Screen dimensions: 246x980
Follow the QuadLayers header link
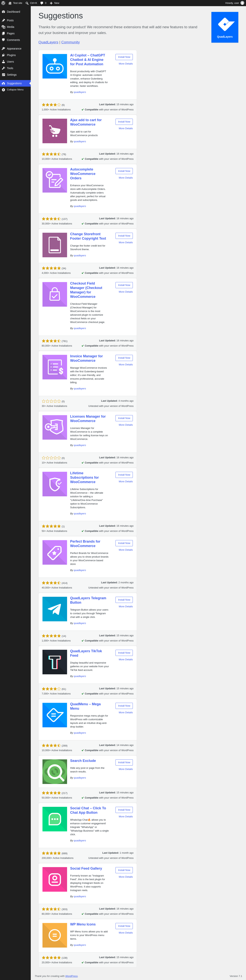48,42
